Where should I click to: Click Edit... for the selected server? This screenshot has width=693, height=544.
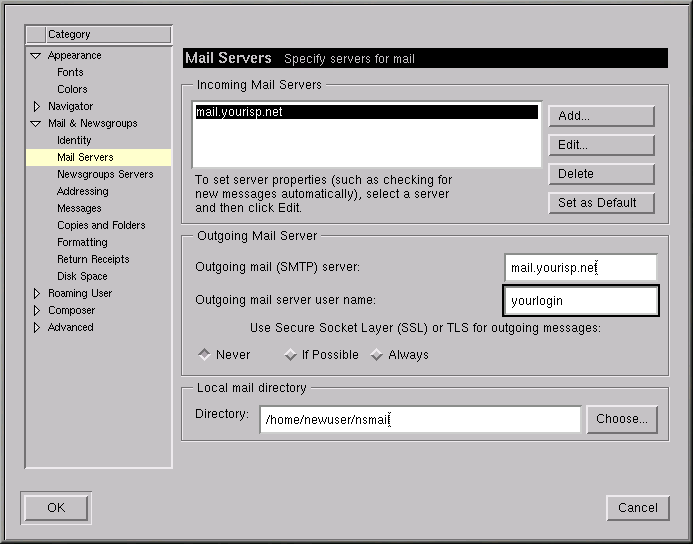point(600,145)
